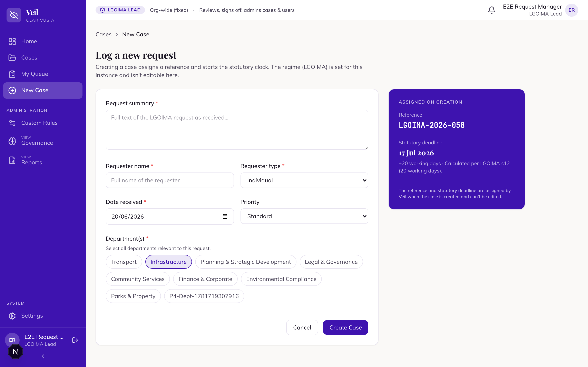Expand the Requester type dropdown

(x=304, y=180)
